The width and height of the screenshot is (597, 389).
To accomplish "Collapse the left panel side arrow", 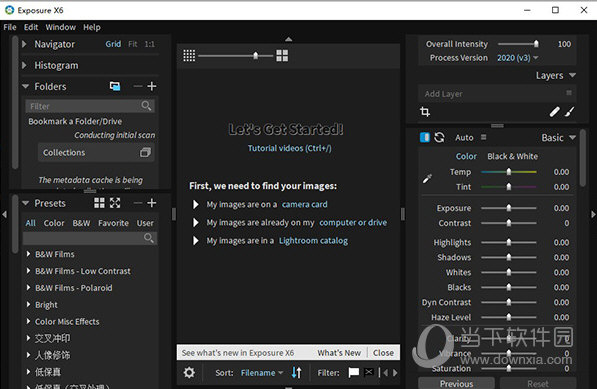I will 4,215.
